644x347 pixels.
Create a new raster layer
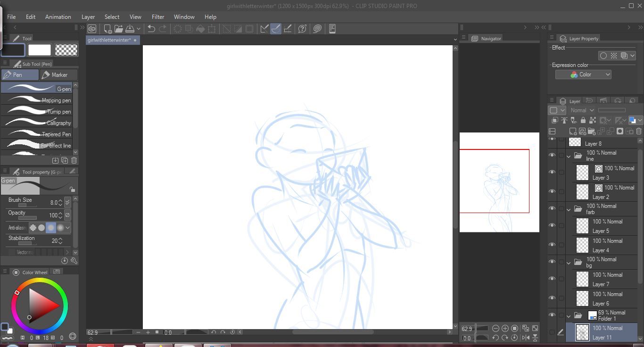pyautogui.click(x=573, y=132)
